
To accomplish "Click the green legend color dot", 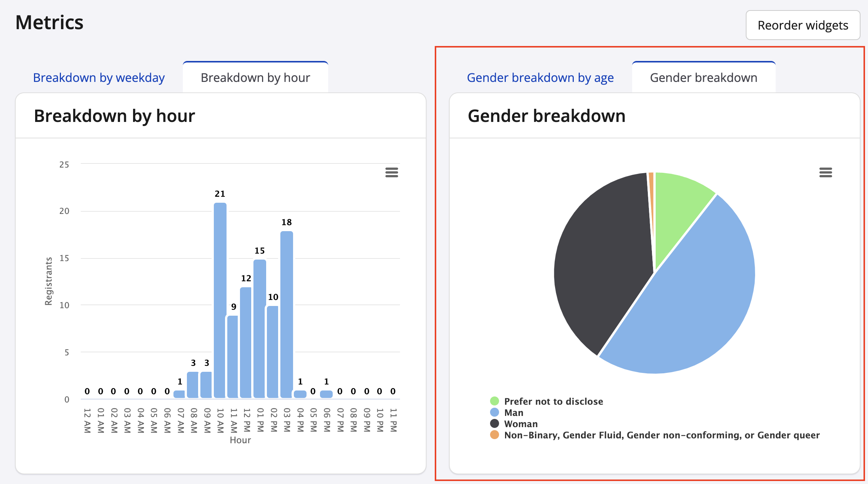I will tap(495, 401).
